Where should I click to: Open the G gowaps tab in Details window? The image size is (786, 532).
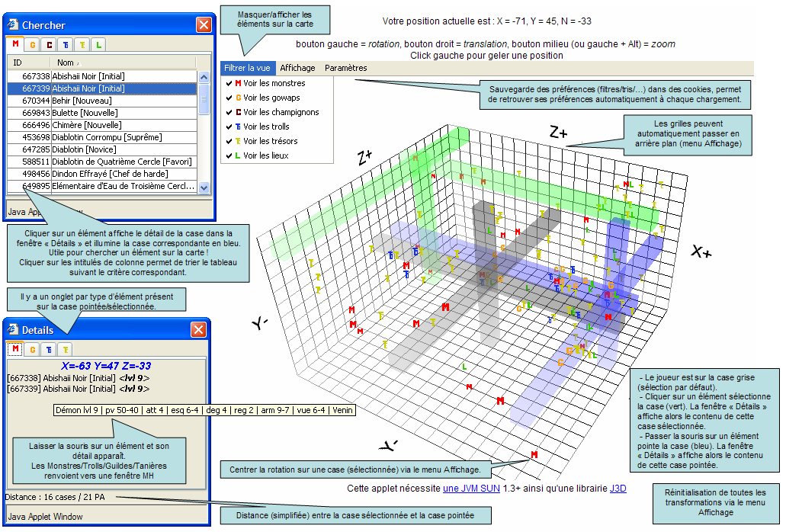(33, 349)
